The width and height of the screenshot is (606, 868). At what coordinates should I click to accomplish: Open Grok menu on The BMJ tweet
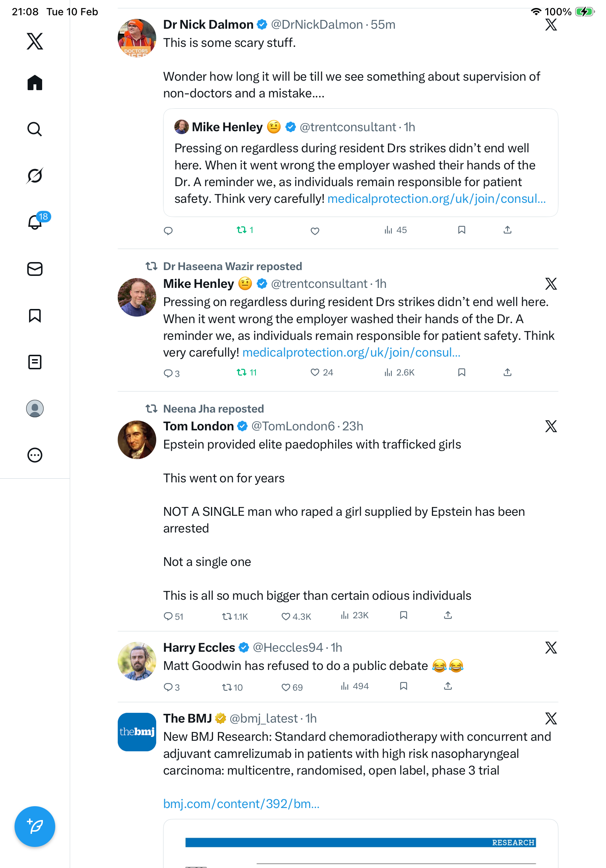pyautogui.click(x=550, y=718)
